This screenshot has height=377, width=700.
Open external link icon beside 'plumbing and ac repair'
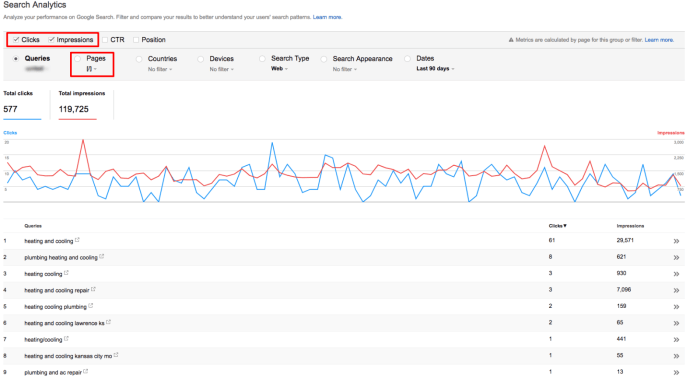pyautogui.click(x=86, y=372)
